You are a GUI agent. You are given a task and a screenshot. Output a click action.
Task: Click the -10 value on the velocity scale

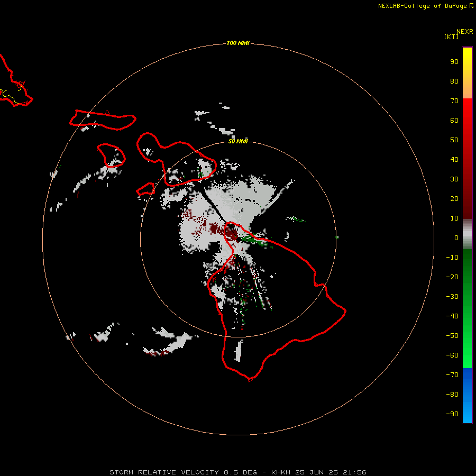(x=452, y=258)
